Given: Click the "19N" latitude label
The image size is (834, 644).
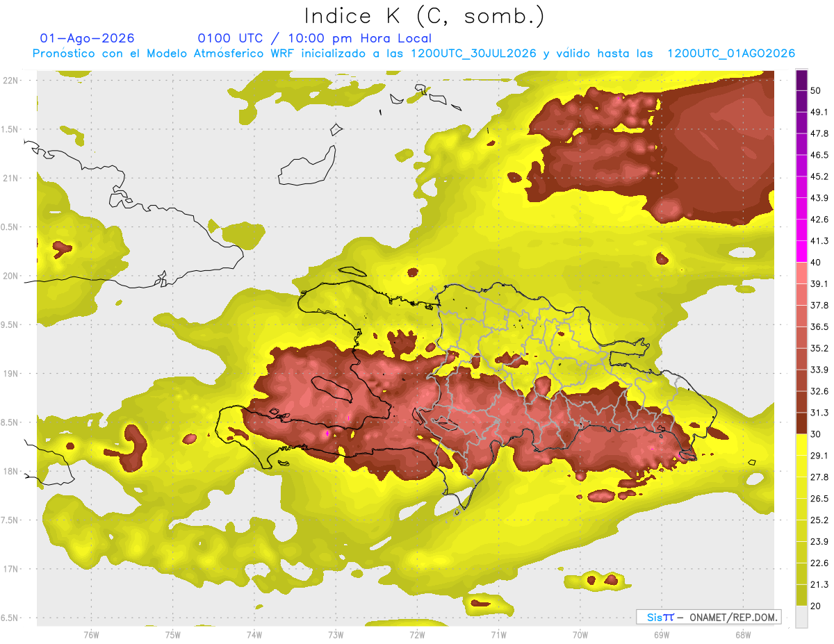Looking at the screenshot, I should [x=10, y=374].
